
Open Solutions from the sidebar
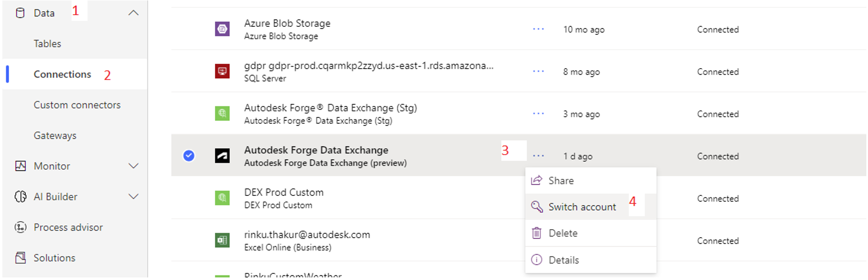[54, 258]
